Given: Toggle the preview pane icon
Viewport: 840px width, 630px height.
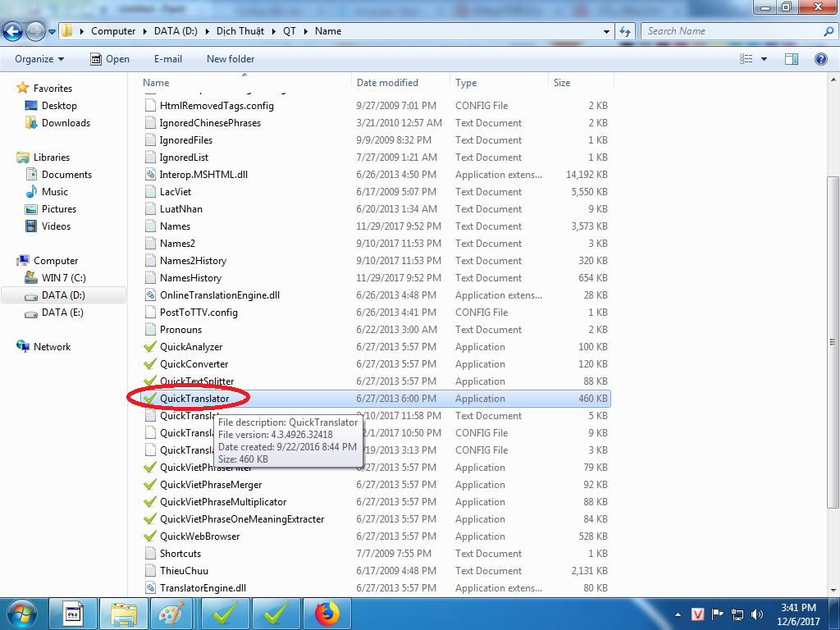Looking at the screenshot, I should click(x=792, y=59).
